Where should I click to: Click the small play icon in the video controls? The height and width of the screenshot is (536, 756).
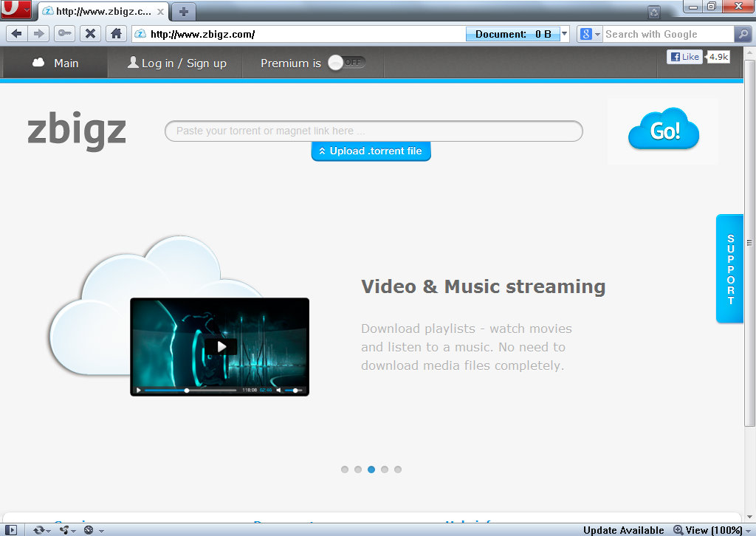[138, 390]
